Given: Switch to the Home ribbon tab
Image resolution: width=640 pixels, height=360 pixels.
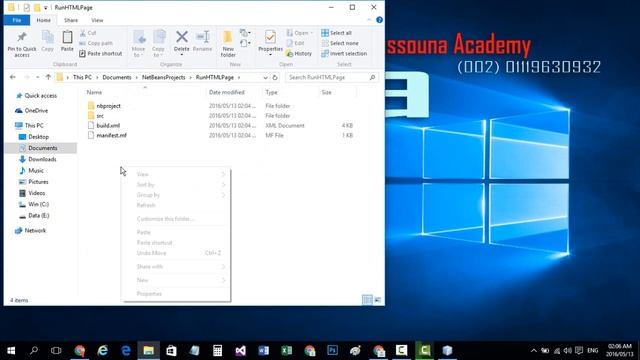Looking at the screenshot, I should click(44, 20).
